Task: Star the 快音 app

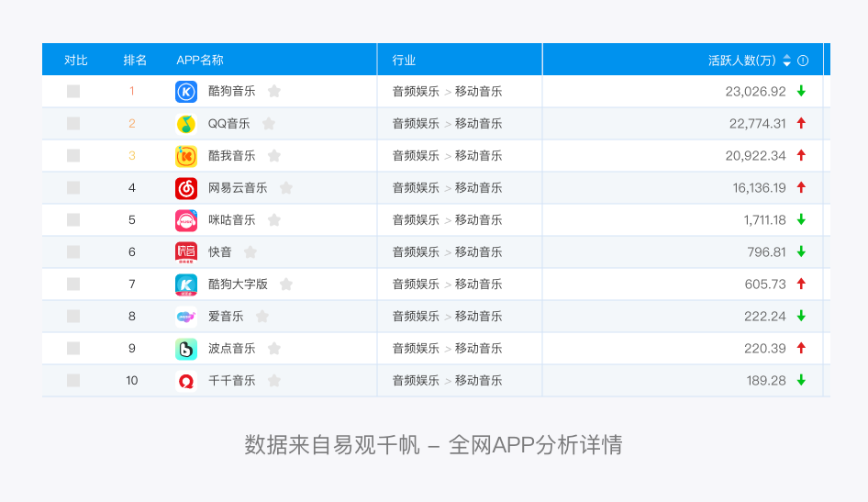Action: click(250, 252)
